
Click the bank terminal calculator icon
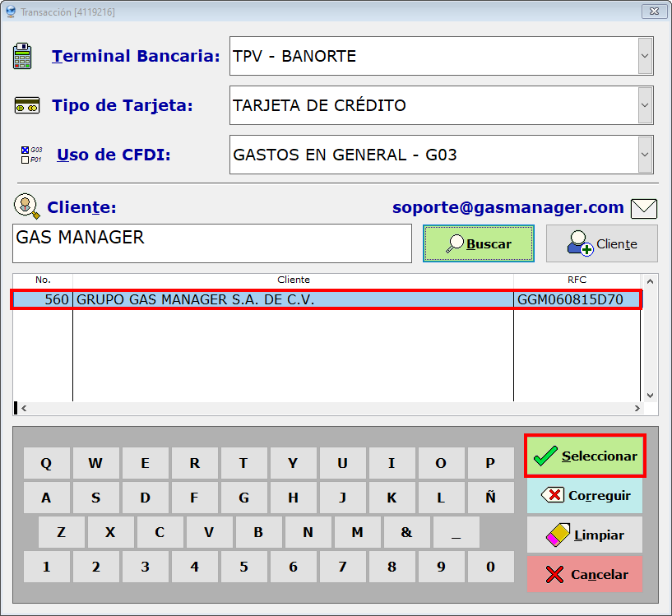pos(22,57)
